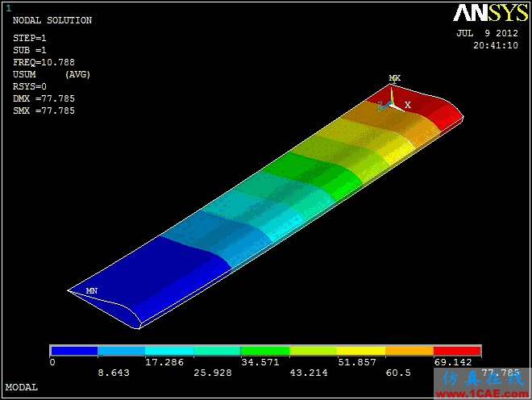The width and height of the screenshot is (532, 400).
Task: Click the SMX =77.785 value
Action: tap(44, 110)
